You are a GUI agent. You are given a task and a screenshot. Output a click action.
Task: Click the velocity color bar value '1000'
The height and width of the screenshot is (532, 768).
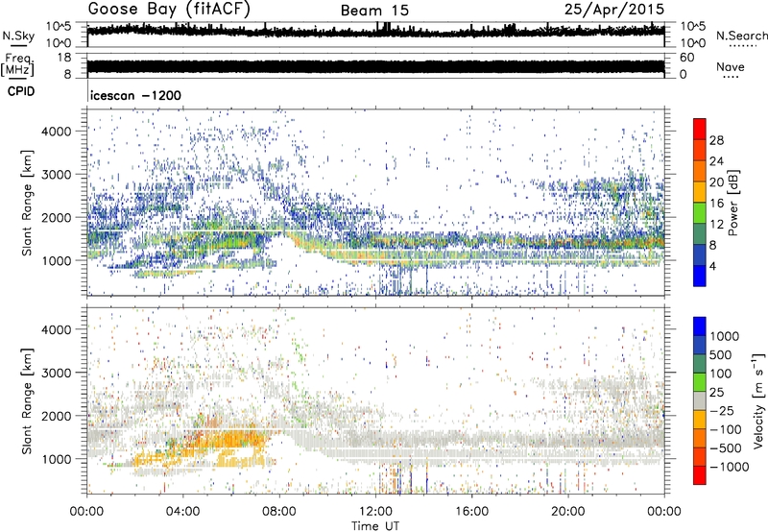pos(725,336)
